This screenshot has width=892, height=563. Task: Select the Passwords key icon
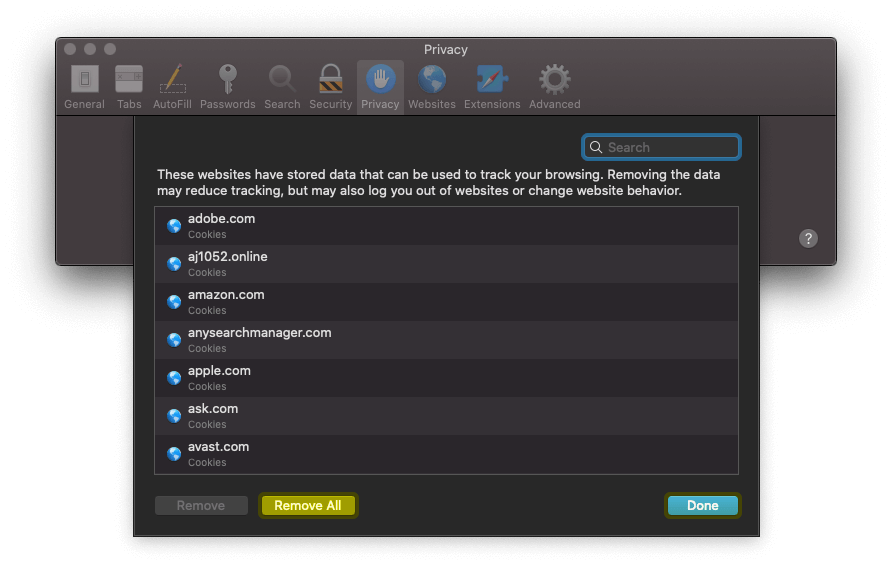coord(227,80)
